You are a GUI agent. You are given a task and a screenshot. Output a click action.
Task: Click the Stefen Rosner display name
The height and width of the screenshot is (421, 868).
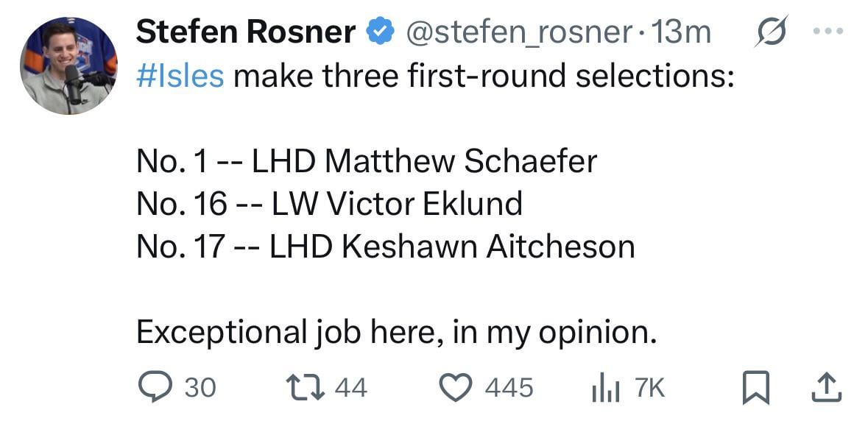coord(246,33)
